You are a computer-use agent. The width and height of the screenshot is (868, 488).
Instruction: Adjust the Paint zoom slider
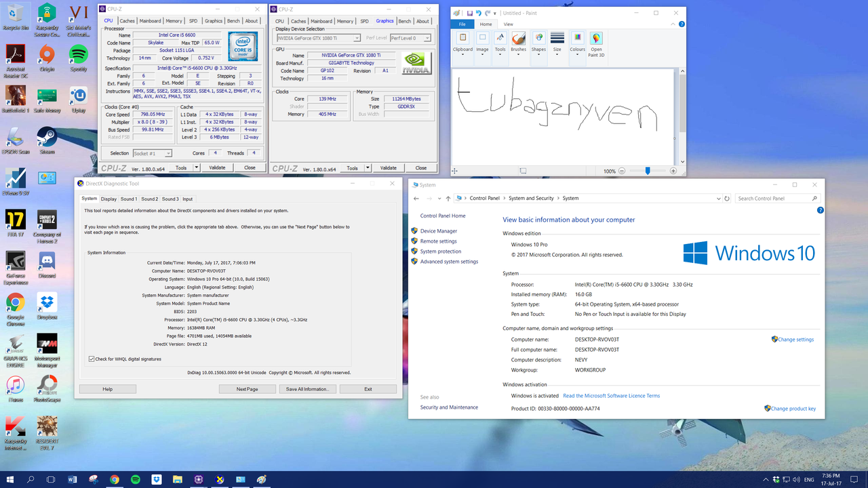[648, 171]
